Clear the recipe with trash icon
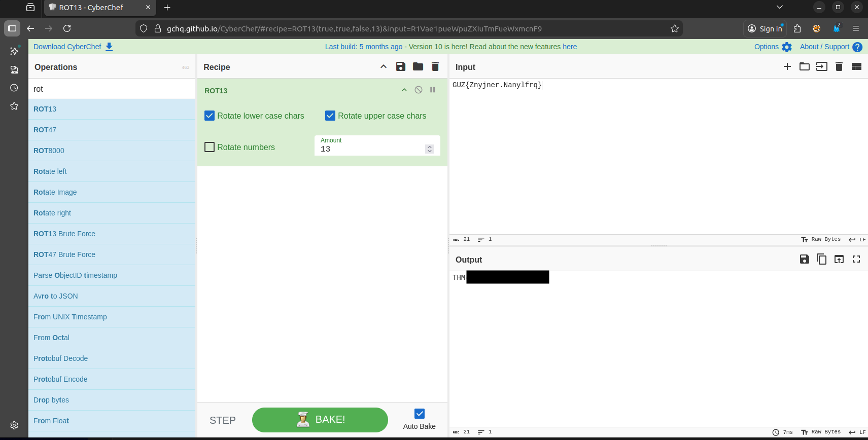This screenshot has width=868, height=440. click(435, 66)
